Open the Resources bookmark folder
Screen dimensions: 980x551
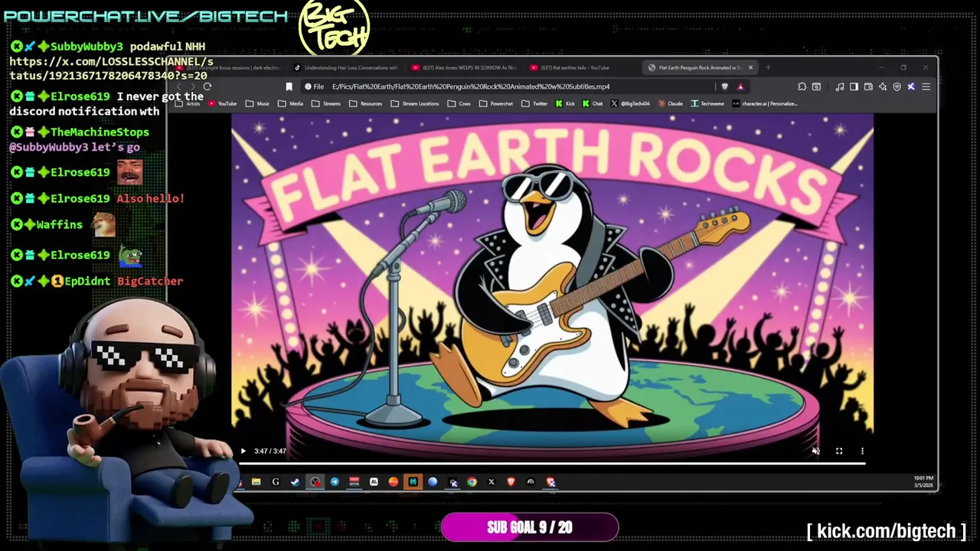click(x=364, y=103)
